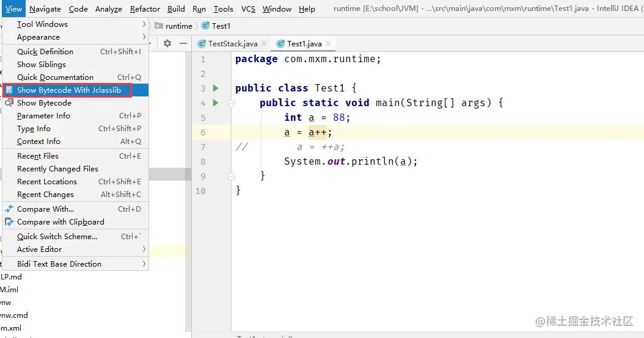Viewport: 644px width, 338px height.
Task: Select Compare with Clipboard entry
Action: click(76, 222)
